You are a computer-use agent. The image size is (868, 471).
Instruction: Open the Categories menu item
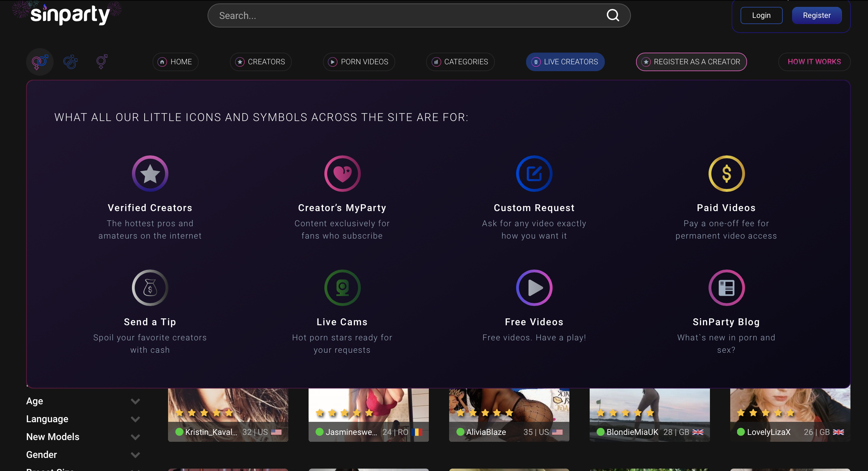tap(460, 62)
